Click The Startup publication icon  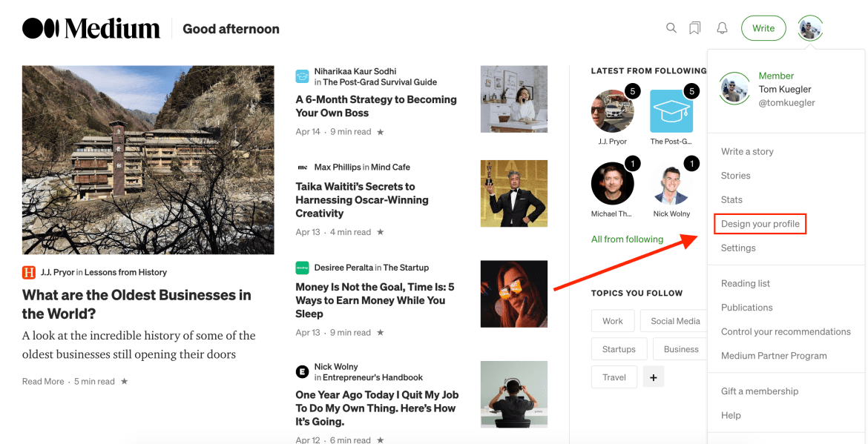(302, 268)
